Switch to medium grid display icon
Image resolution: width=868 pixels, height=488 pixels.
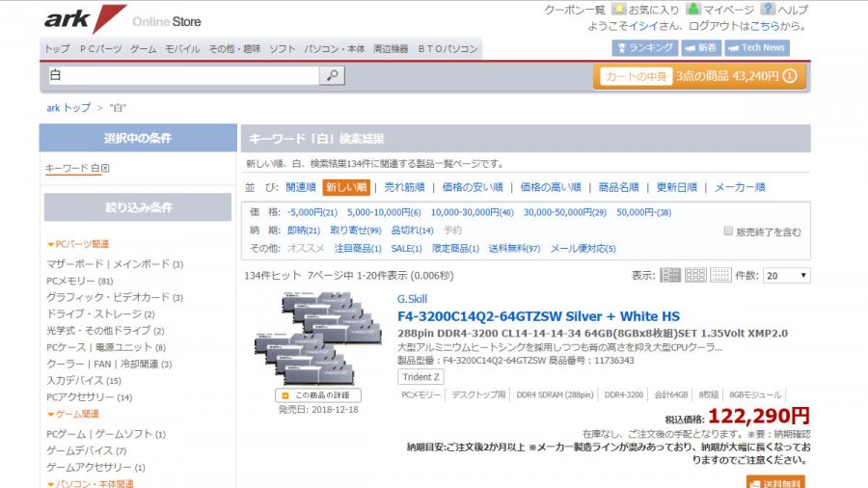695,275
